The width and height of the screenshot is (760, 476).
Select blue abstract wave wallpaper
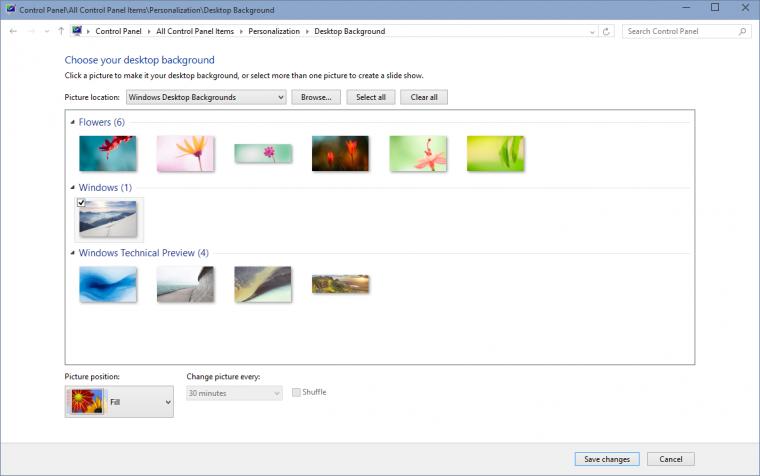[108, 284]
